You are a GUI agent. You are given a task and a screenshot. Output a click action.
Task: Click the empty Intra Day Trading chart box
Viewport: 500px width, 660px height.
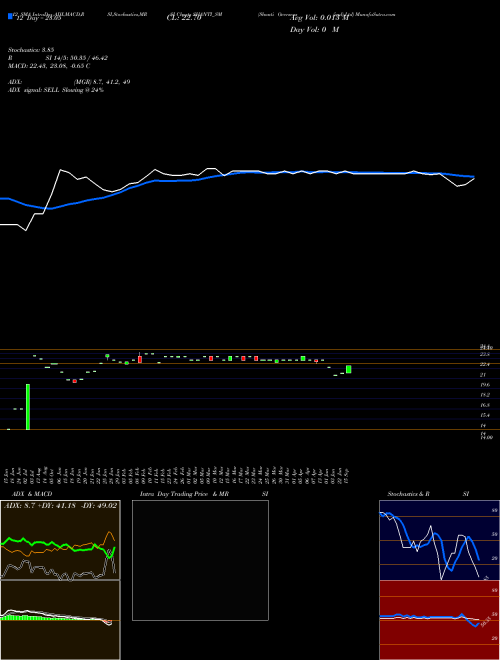point(200,560)
